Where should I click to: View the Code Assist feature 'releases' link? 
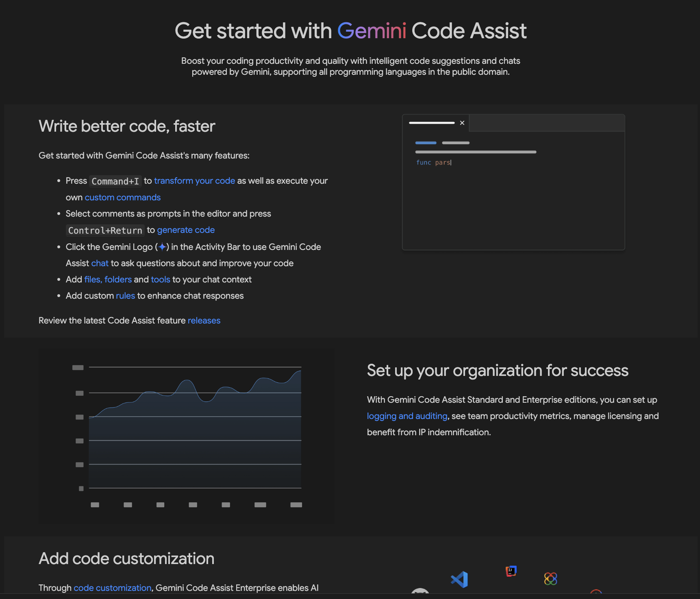pos(204,321)
